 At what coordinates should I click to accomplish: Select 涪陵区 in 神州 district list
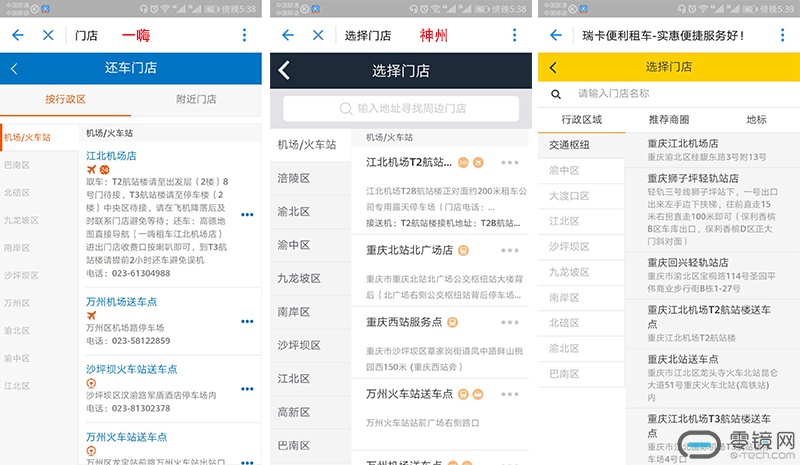pos(294,178)
